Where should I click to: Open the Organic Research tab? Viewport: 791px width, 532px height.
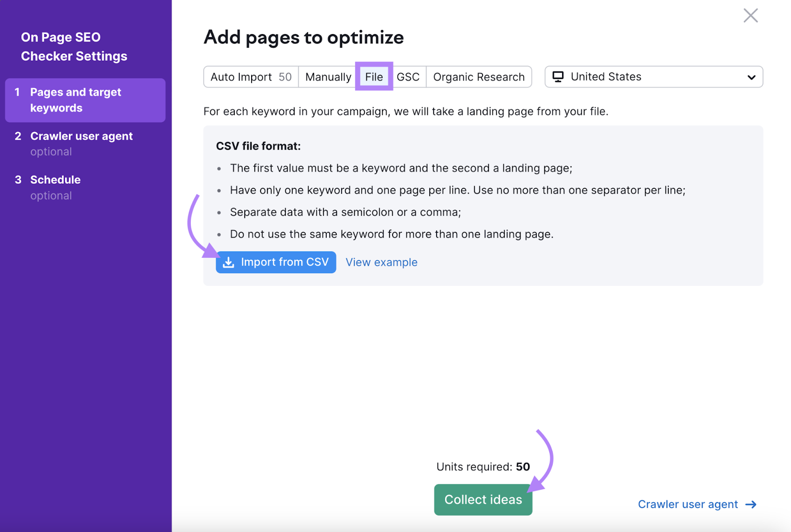(479, 77)
